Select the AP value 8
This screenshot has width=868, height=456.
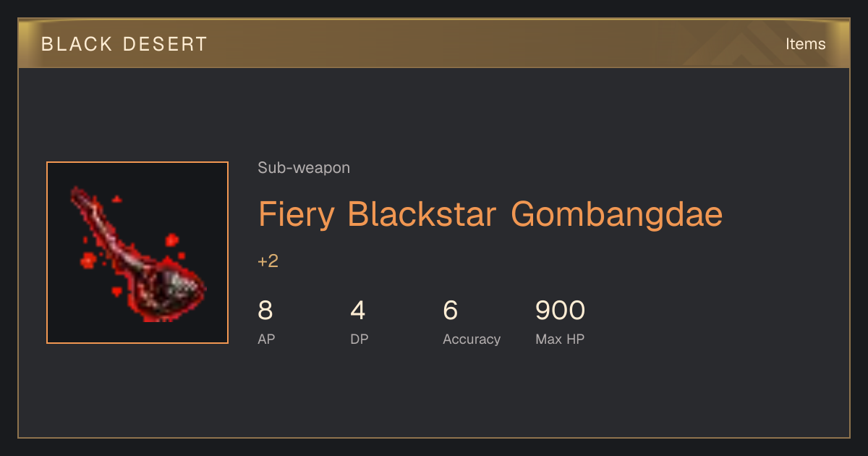point(265,311)
